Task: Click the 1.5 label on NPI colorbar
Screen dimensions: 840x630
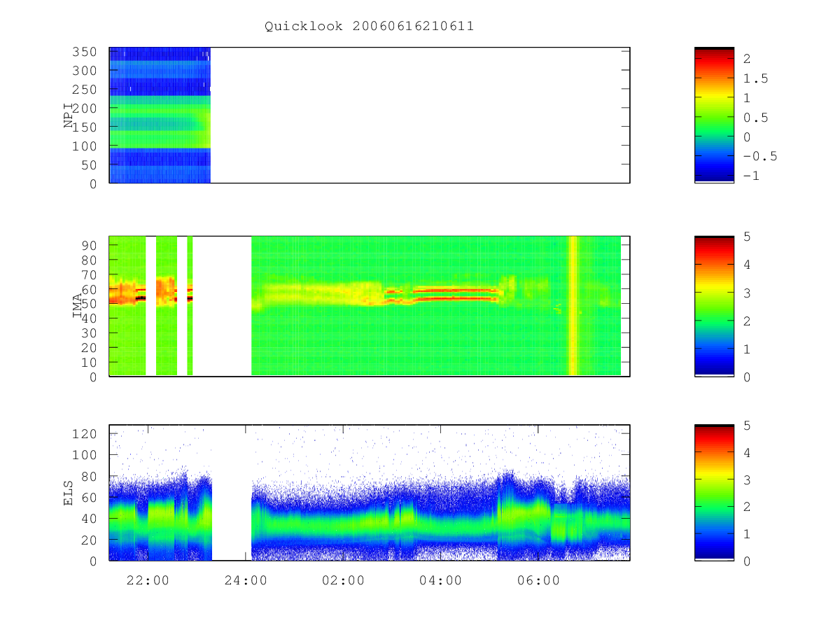Action: (755, 78)
